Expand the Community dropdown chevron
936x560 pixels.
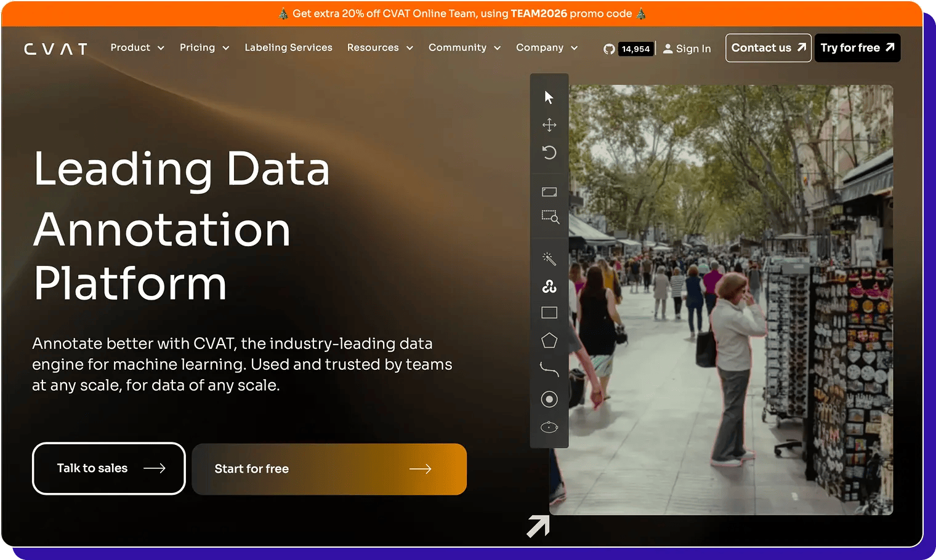(498, 48)
